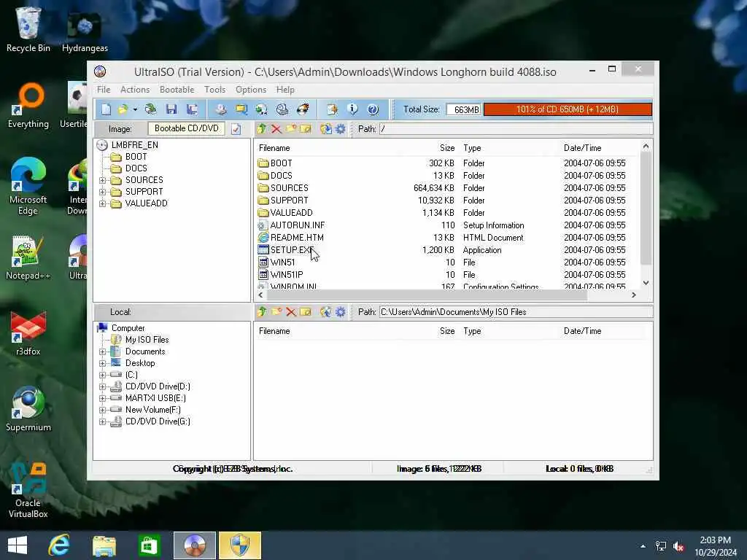The image size is (747, 560).
Task: Click the image Path field showing '/'
Action: 516,129
